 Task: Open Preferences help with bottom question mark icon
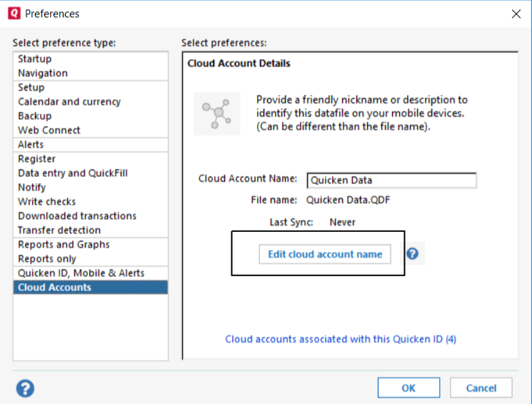point(25,388)
